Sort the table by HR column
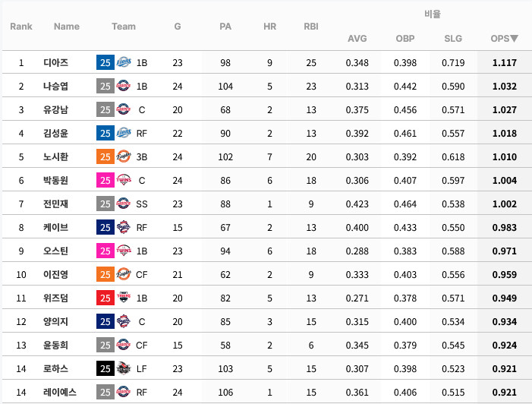Screen dimensions: 532x404 [x=269, y=26]
